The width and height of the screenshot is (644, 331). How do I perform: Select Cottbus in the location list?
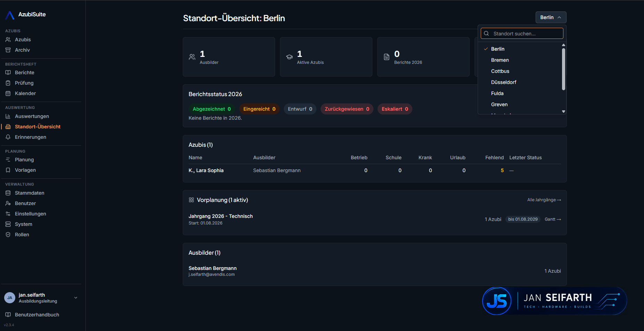(520, 71)
